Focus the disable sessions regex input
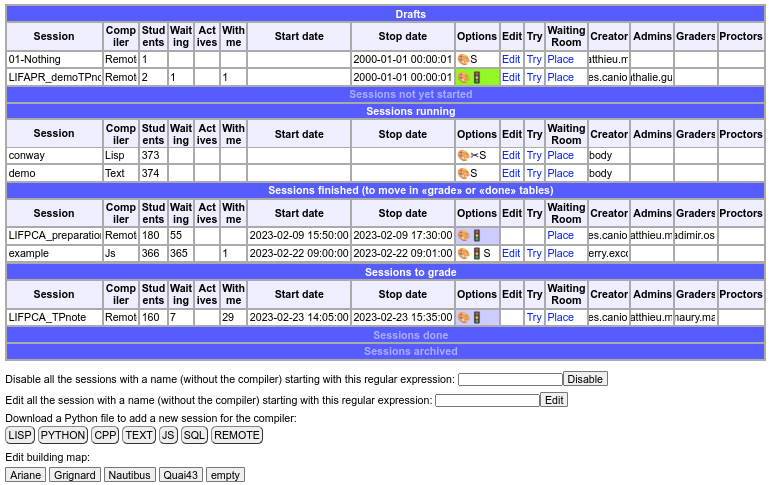 pos(510,379)
